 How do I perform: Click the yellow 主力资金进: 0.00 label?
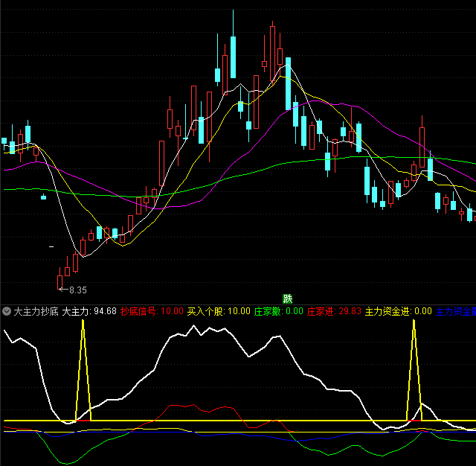pyautogui.click(x=399, y=311)
